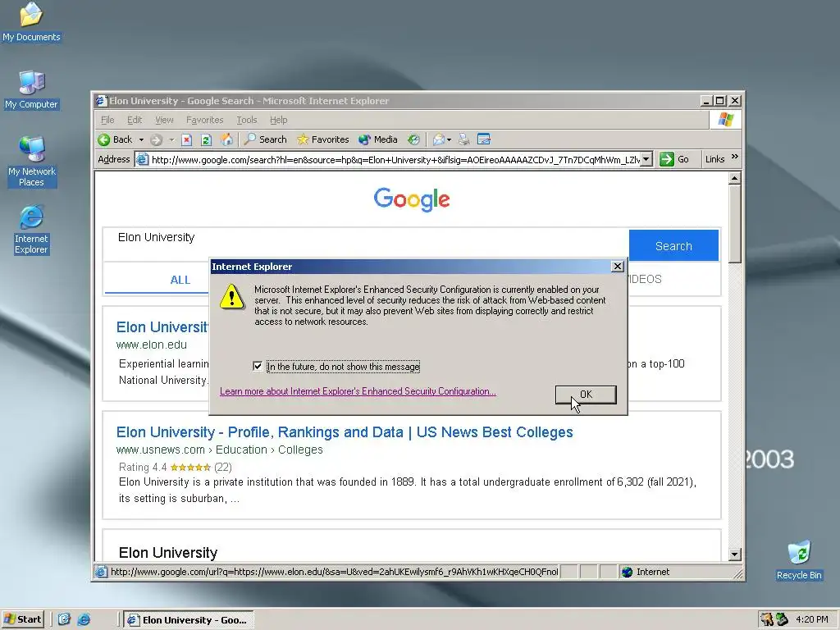Click the Windows flag logo throbber
This screenshot has height=630, width=840.
(725, 120)
